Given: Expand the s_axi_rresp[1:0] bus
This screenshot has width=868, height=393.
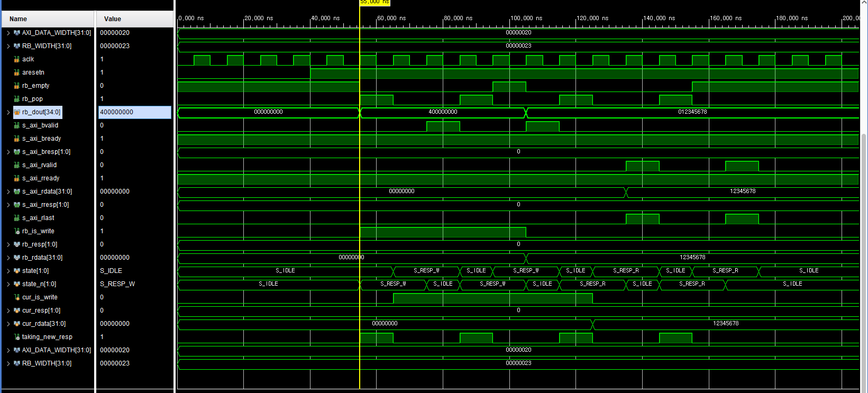Looking at the screenshot, I should point(8,205).
